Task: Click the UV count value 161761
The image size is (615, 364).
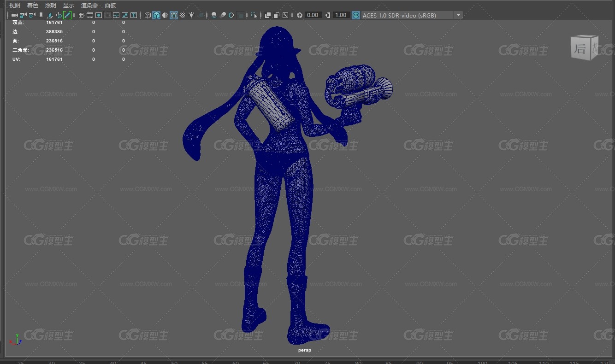Action: [x=54, y=59]
